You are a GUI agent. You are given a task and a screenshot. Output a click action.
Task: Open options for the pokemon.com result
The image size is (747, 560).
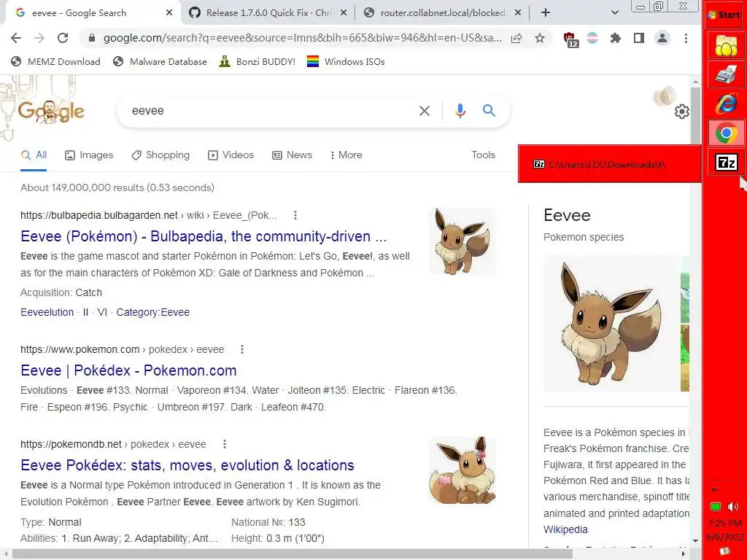click(x=242, y=349)
